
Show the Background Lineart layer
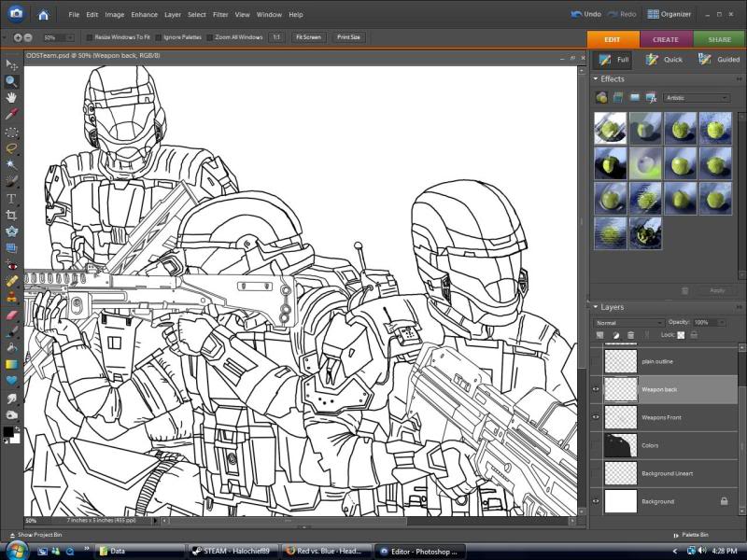pos(596,473)
